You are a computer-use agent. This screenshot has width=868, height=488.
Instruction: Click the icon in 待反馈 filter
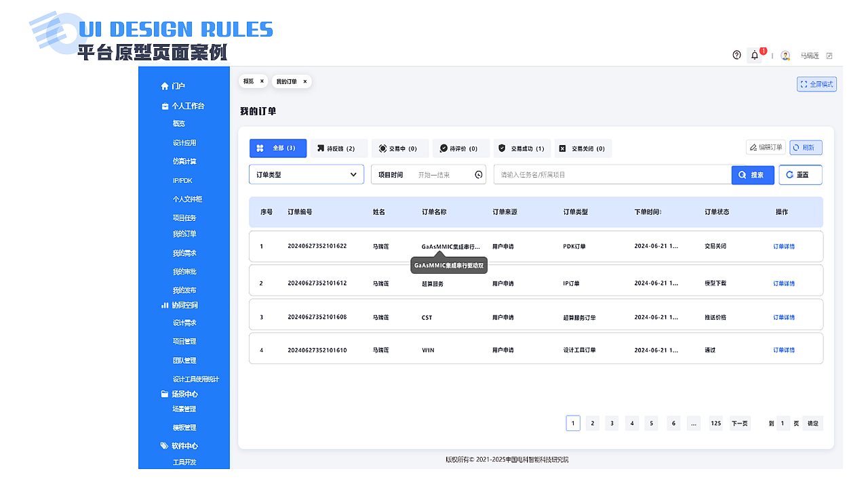pyautogui.click(x=321, y=148)
